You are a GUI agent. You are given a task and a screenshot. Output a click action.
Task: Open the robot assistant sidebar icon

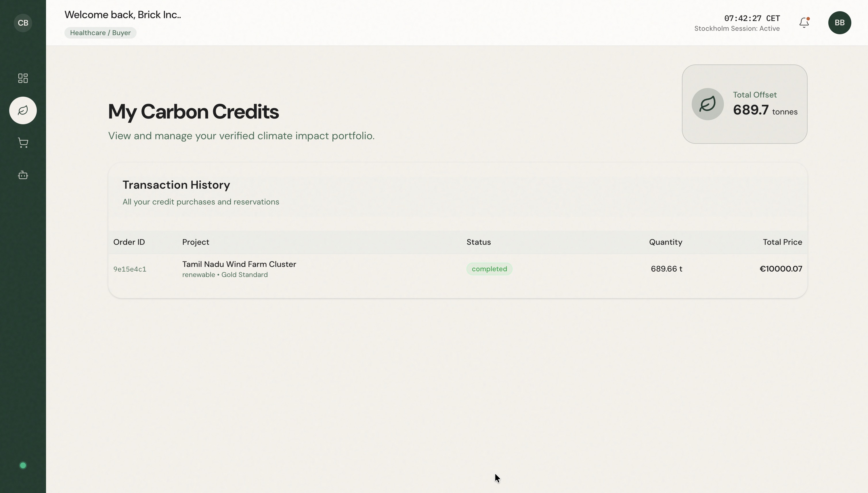(x=23, y=175)
